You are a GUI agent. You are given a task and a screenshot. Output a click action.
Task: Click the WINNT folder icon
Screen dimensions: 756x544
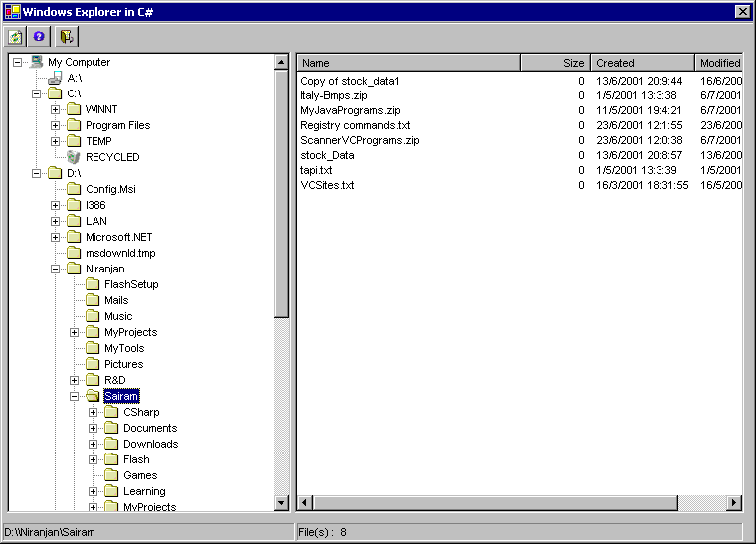74,109
